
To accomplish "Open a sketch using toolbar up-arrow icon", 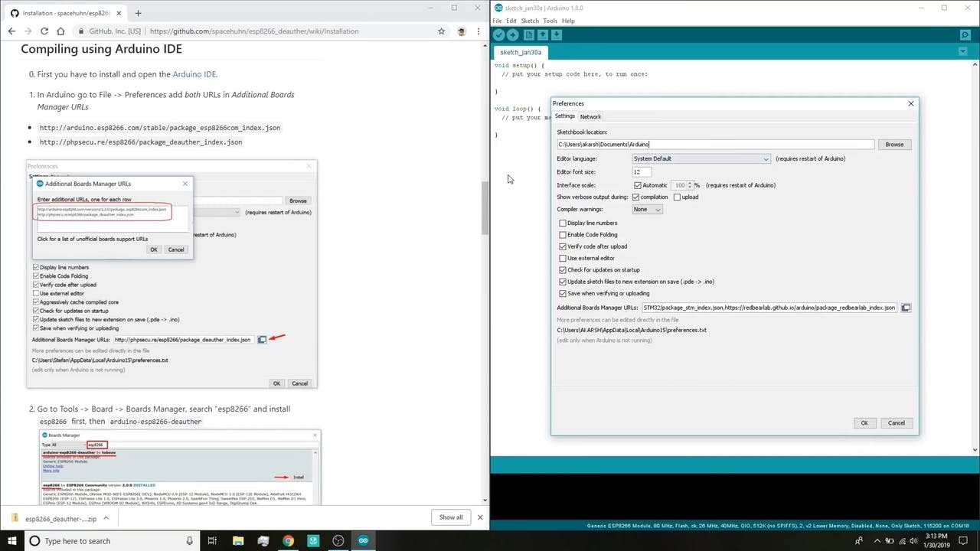I will (543, 35).
